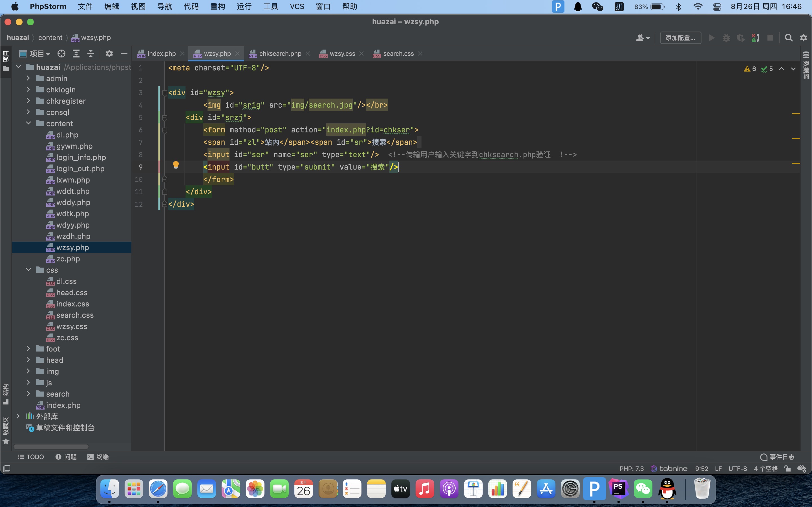The image size is (812, 507).
Task: Open project panel settings gear
Action: (109, 54)
